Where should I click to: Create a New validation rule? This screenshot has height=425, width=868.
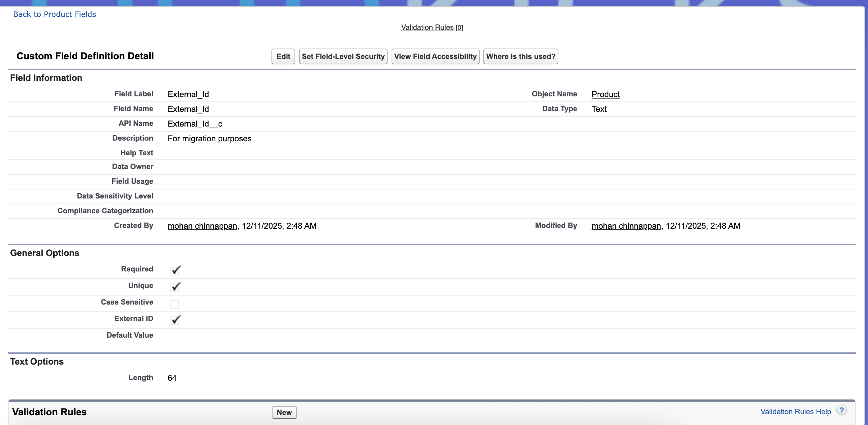coord(284,412)
